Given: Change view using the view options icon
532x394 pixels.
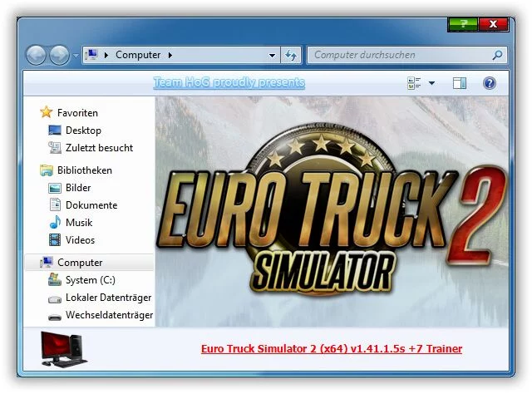Looking at the screenshot, I should [414, 83].
